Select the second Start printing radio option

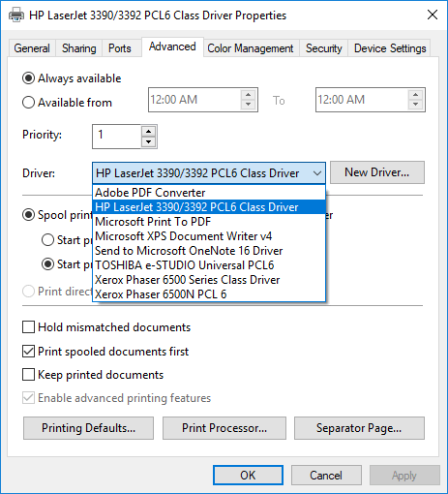pyautogui.click(x=47, y=264)
